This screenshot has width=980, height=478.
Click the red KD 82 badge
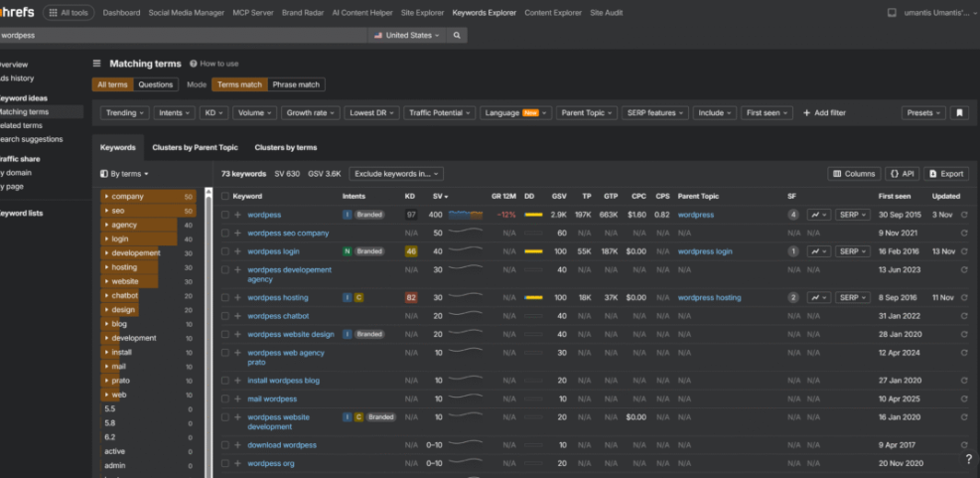(411, 298)
